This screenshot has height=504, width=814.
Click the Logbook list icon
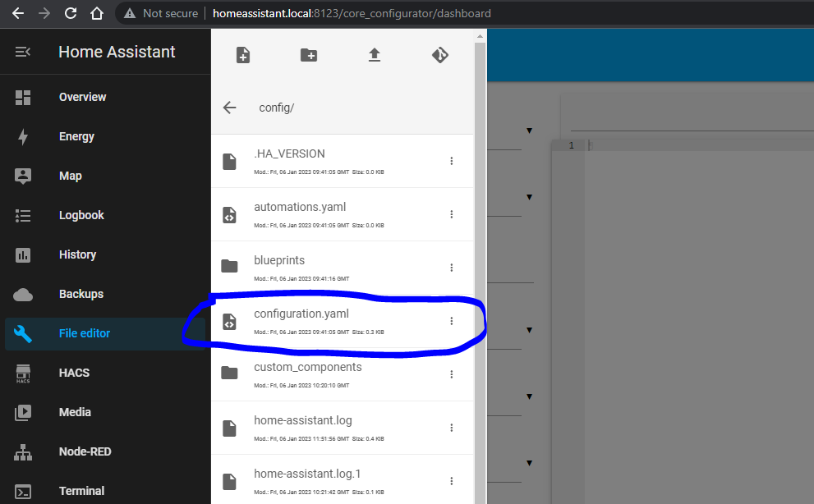[23, 215]
